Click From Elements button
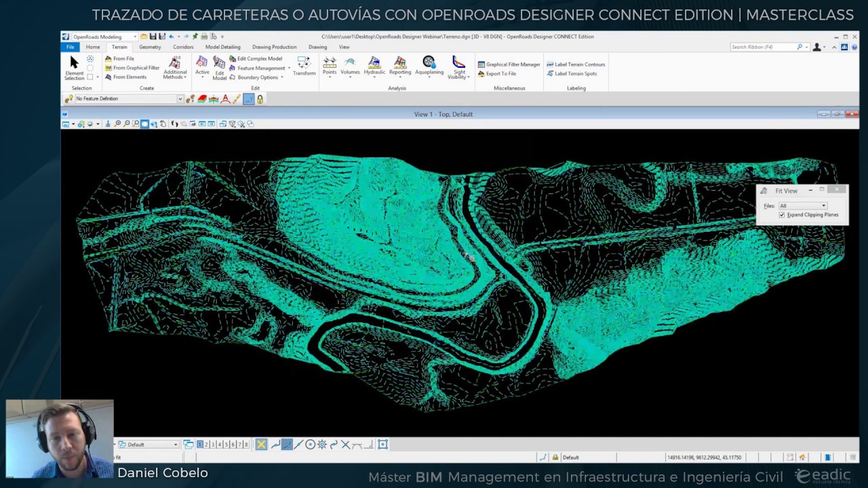Image resolution: width=868 pixels, height=488 pixels. coord(125,77)
